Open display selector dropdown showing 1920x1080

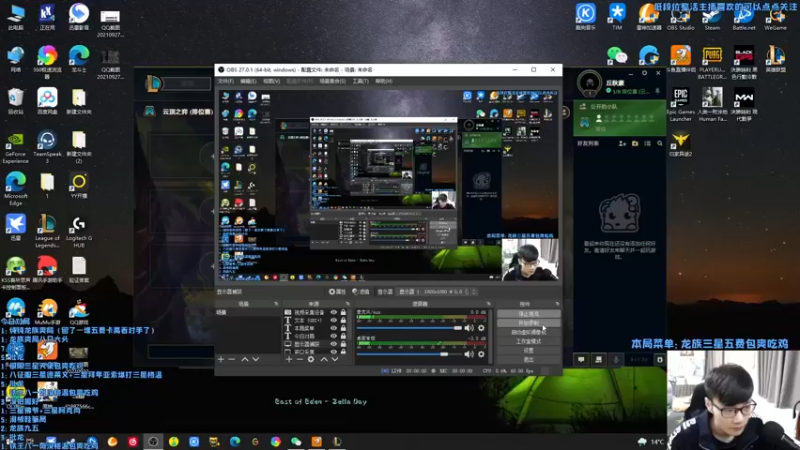click(x=437, y=292)
